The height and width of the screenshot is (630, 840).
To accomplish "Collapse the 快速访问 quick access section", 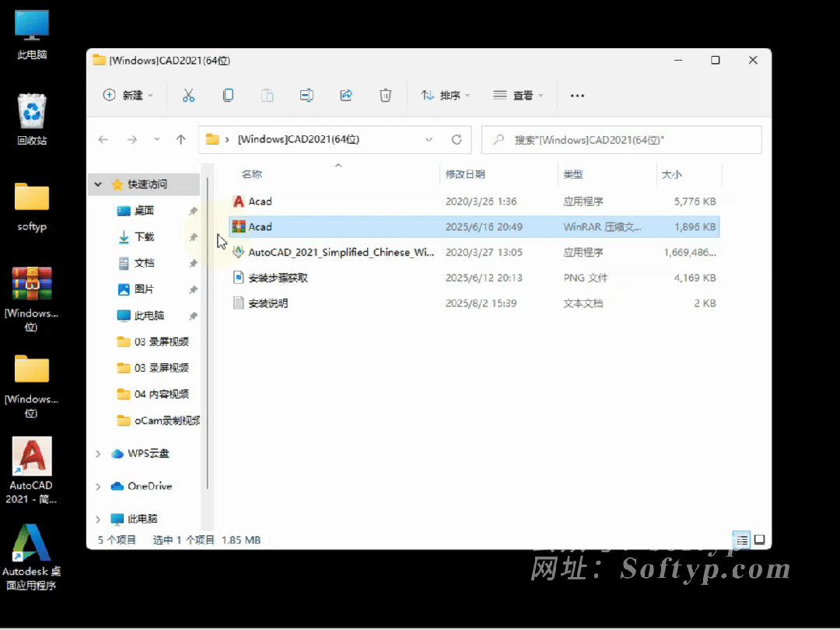I will tap(98, 184).
